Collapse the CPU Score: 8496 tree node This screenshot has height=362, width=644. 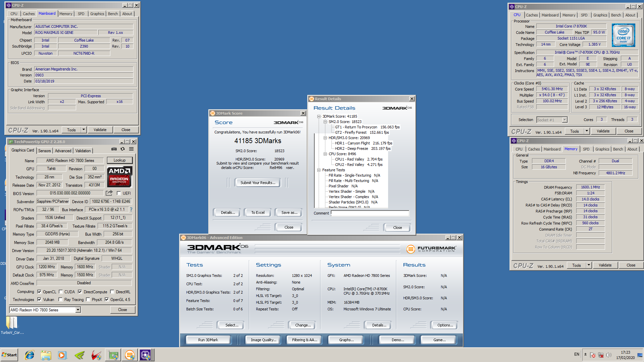[325, 154]
